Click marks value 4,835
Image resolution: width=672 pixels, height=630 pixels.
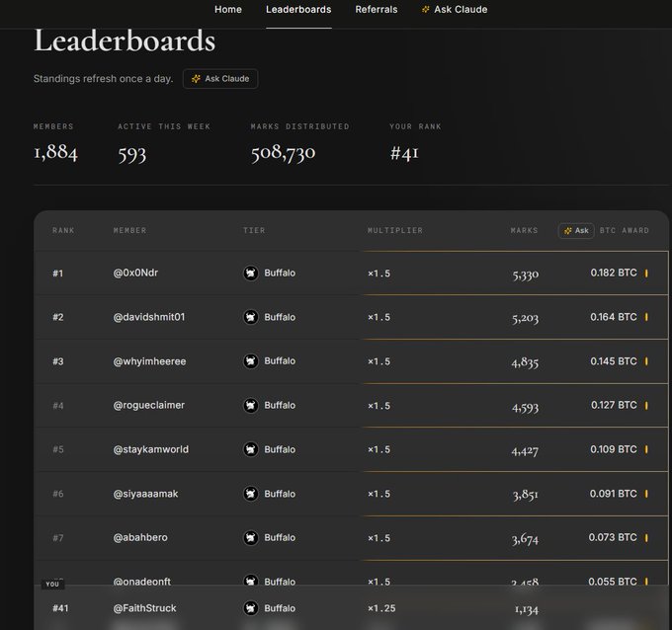click(x=525, y=362)
